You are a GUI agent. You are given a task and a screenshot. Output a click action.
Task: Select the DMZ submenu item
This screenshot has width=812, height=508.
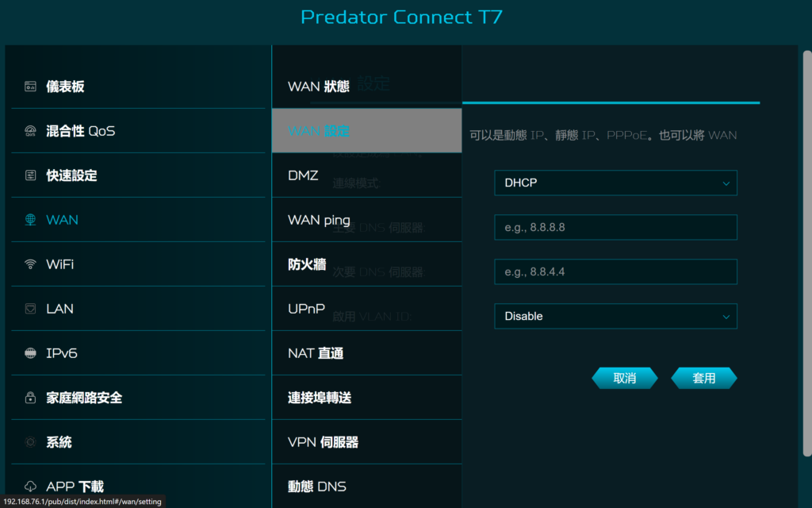coord(366,175)
